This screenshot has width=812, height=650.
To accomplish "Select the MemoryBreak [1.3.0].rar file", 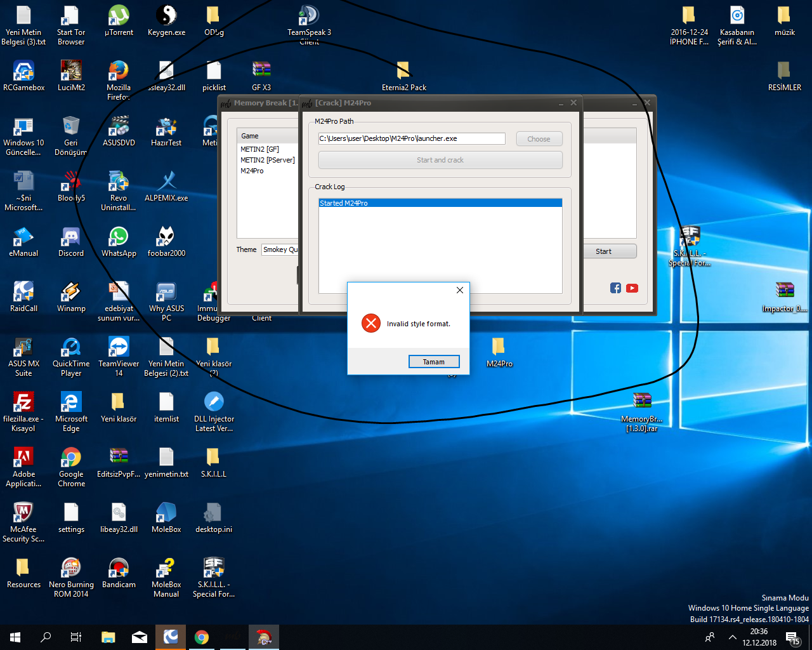I will [642, 412].
